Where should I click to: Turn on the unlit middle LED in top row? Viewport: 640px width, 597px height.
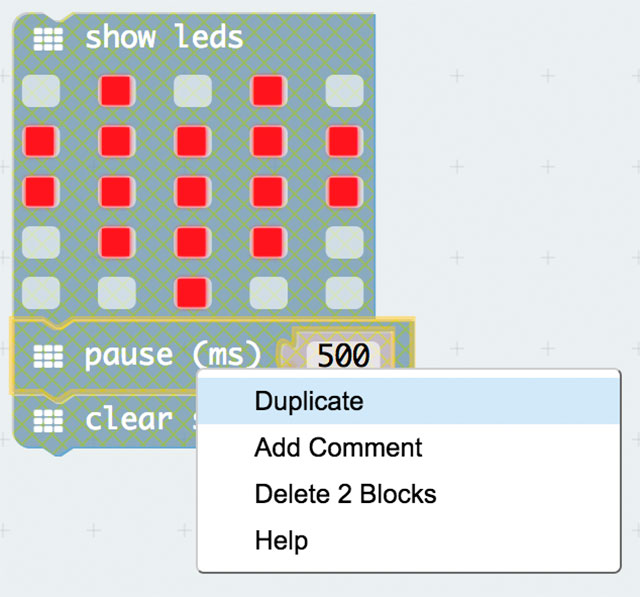click(x=193, y=90)
